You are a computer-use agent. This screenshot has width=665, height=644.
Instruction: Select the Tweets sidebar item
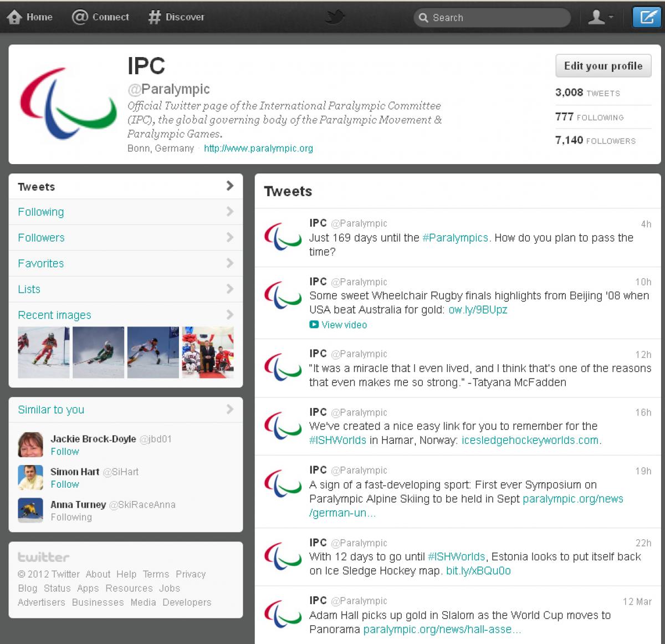pos(126,186)
